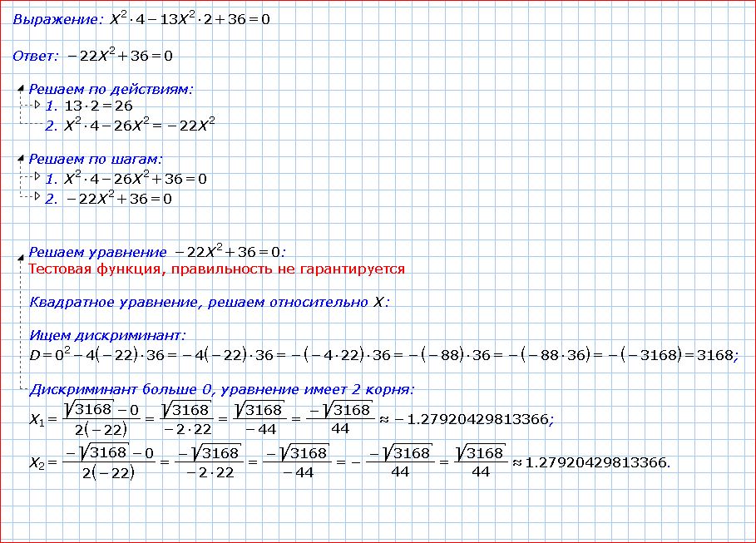Viewport: 756px width, 543px height.
Task: Expand step 1 "13·2=26" triangle
Action: coord(37,105)
